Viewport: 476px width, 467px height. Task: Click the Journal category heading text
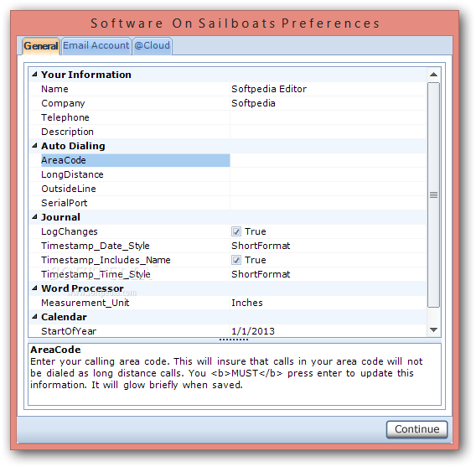[60, 217]
